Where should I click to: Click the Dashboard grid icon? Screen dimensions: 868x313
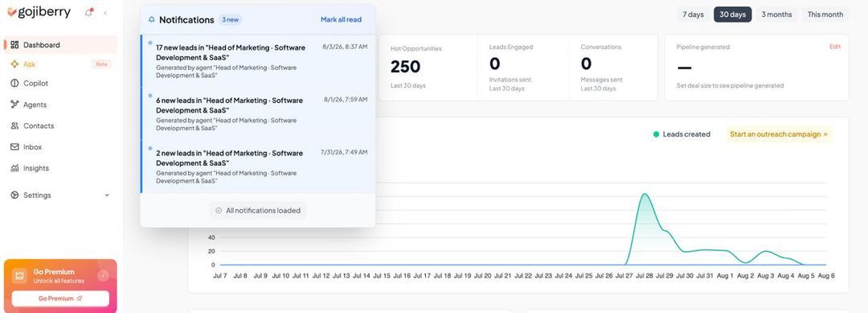(15, 45)
